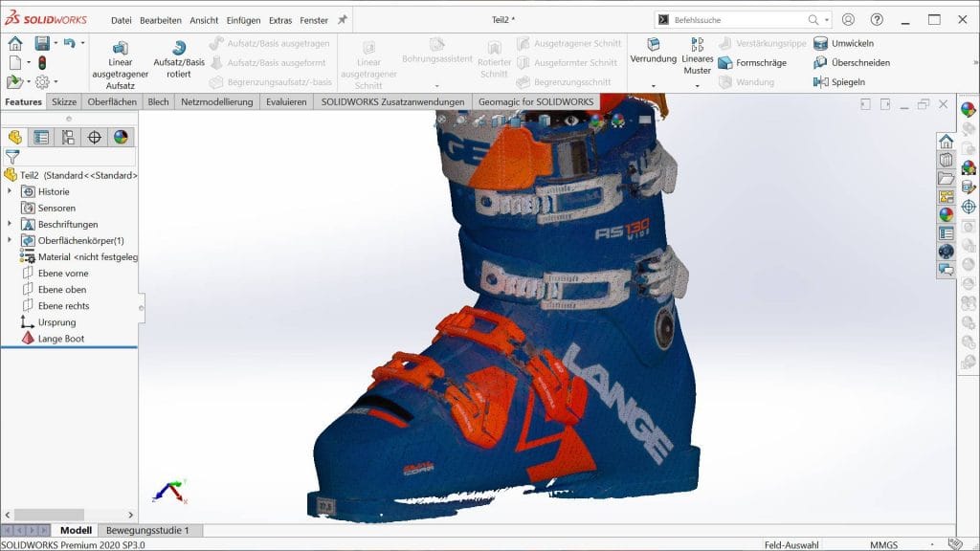Open the help question mark icon

click(877, 19)
